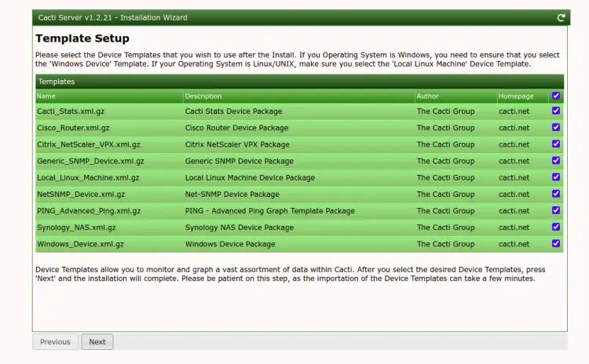
Task: Uncheck the Cacti_Stats.xml.gz template checkbox
Action: click(556, 111)
